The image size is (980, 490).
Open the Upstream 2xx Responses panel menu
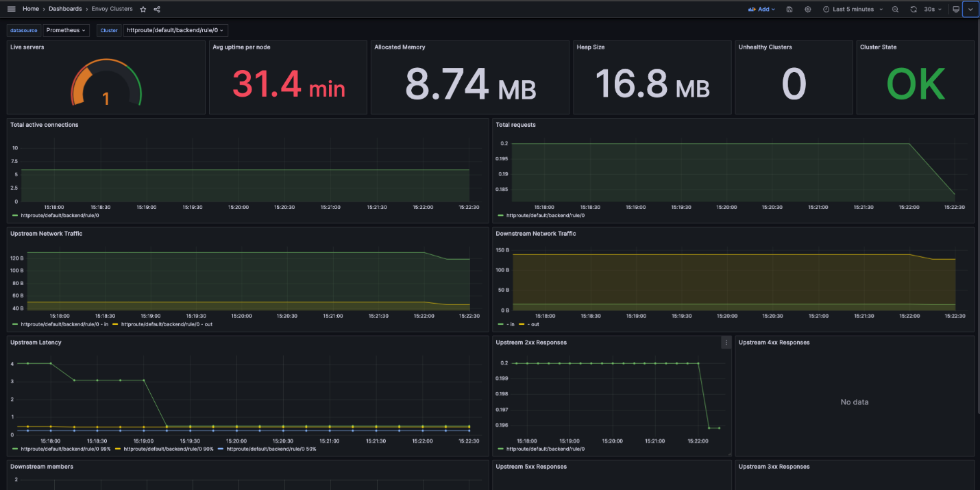point(726,343)
